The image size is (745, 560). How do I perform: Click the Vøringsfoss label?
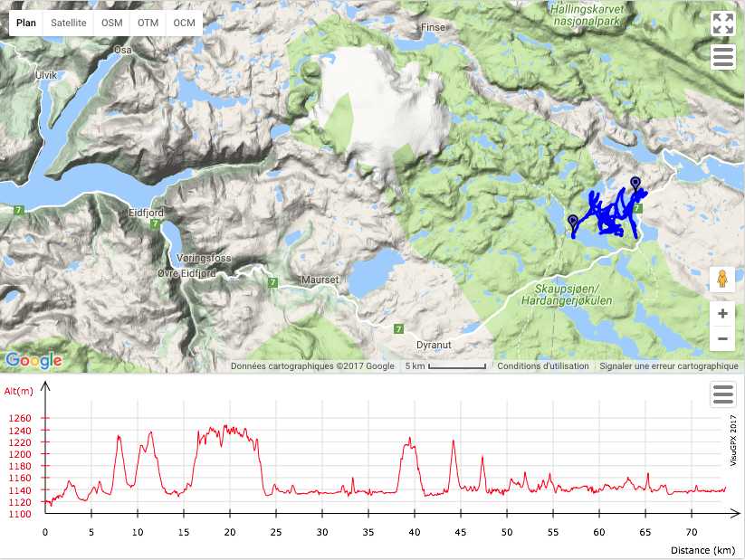click(204, 258)
